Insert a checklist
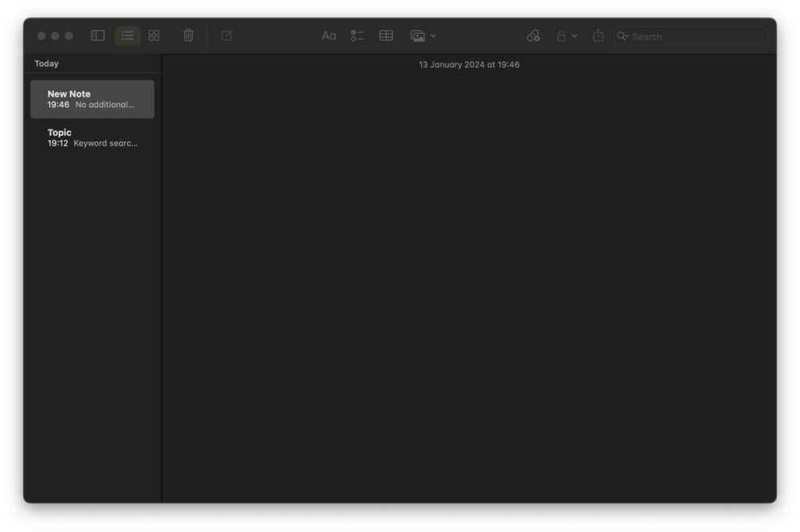The height and width of the screenshot is (532, 800). (357, 36)
